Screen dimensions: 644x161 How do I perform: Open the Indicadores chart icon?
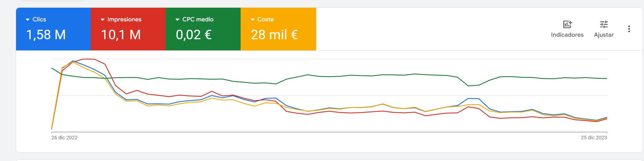coord(567,24)
